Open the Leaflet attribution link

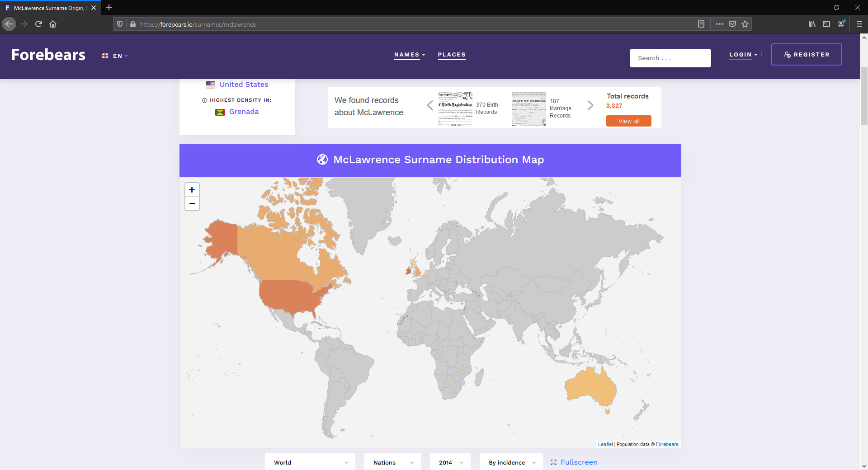(x=605, y=444)
